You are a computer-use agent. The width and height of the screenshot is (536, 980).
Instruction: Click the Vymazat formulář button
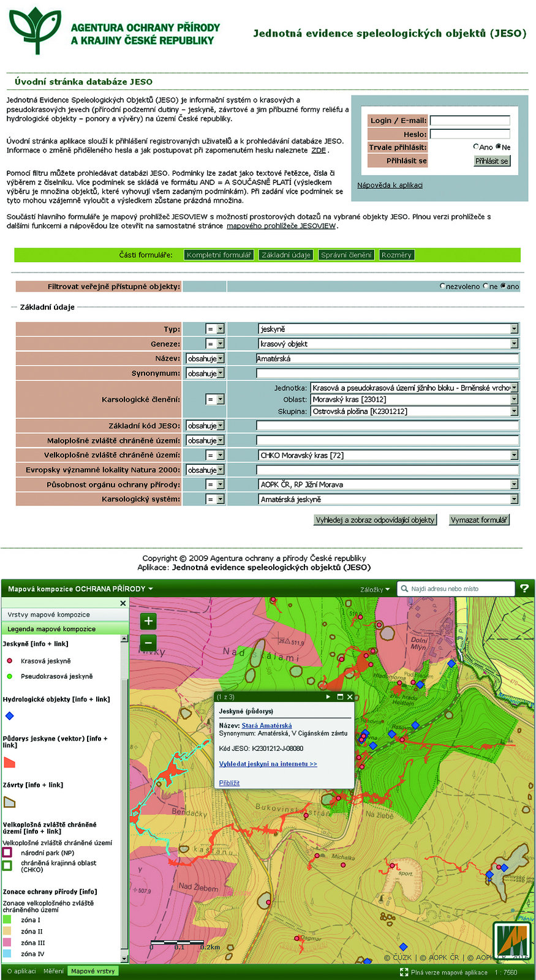click(479, 520)
